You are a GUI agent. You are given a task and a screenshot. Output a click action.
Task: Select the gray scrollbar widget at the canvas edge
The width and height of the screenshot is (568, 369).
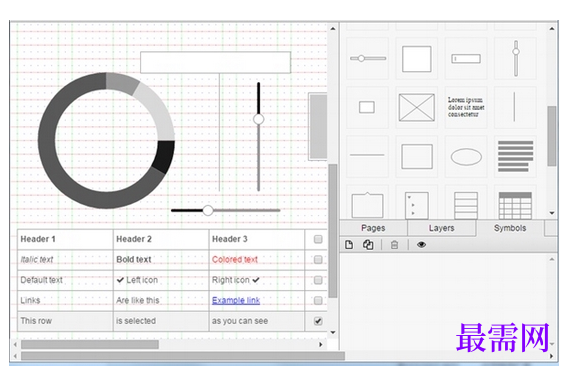coord(318,126)
